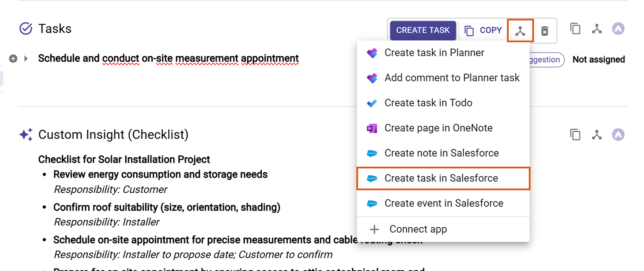Expand the on-site measurement task row
This screenshot has width=644, height=271.
coord(26,59)
